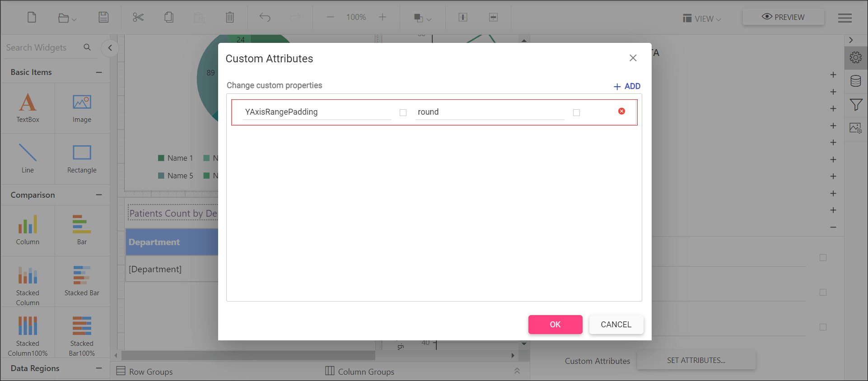
Task: Select the TextBox widget
Action: point(28,108)
